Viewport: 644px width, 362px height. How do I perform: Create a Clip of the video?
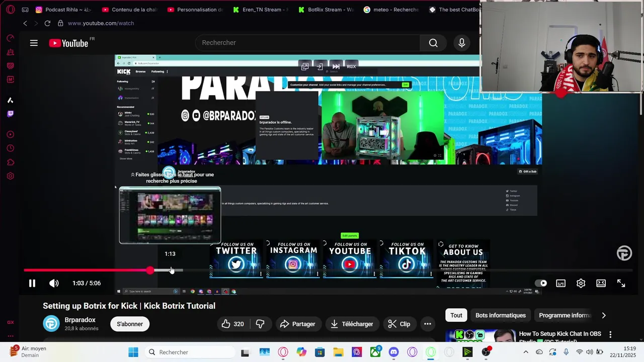pyautogui.click(x=399, y=324)
